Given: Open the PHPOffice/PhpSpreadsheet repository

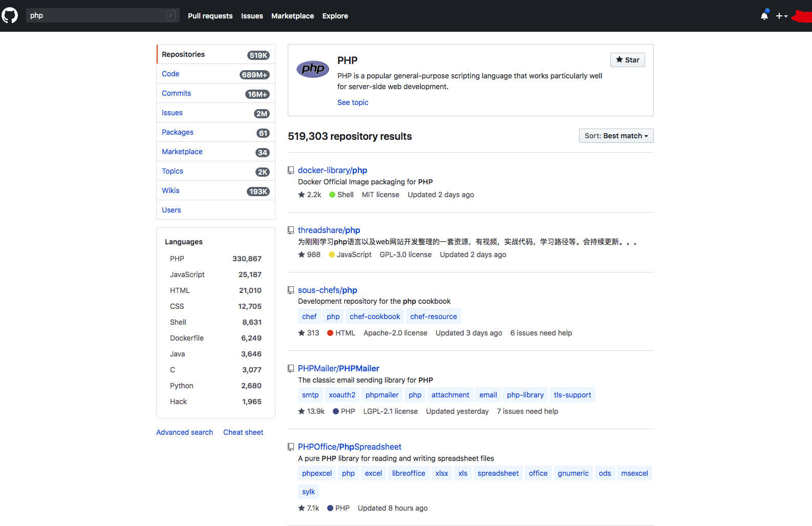Looking at the screenshot, I should pos(350,447).
